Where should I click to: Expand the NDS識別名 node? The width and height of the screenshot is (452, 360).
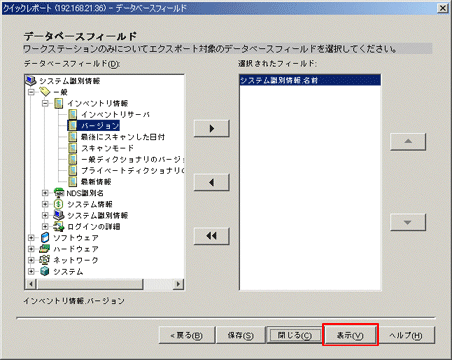pyautogui.click(x=45, y=193)
